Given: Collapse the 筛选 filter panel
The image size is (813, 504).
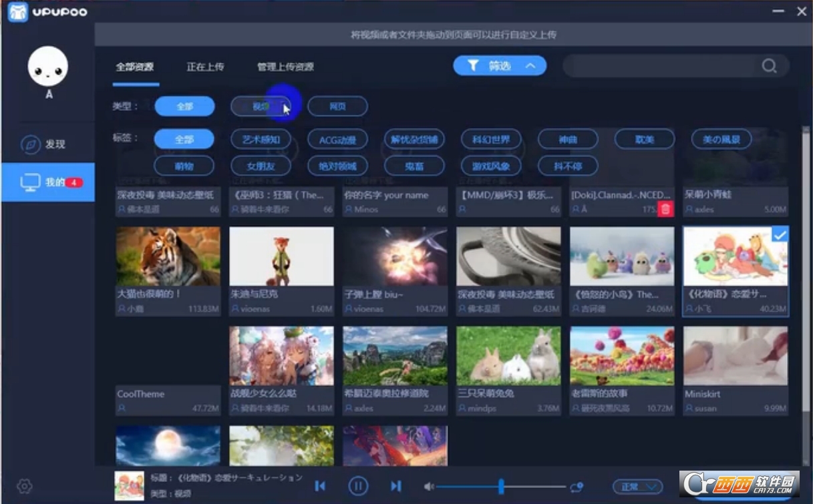Looking at the screenshot, I should [x=500, y=65].
